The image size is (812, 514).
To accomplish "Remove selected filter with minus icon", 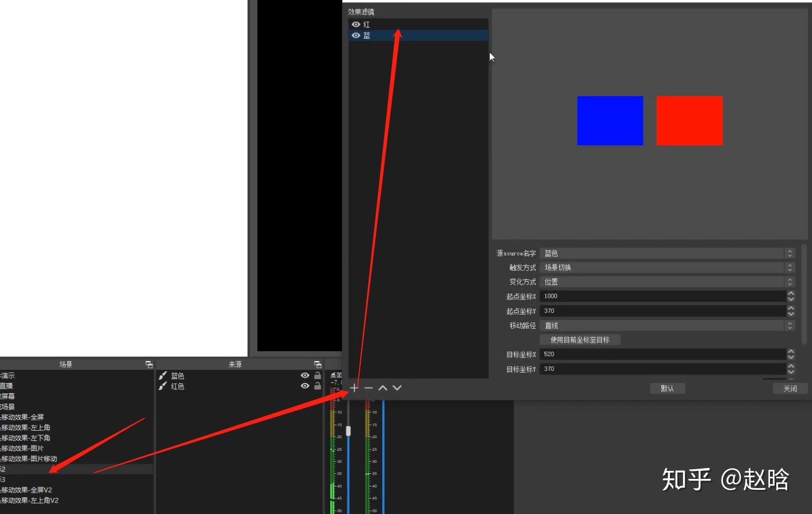I will click(x=368, y=388).
